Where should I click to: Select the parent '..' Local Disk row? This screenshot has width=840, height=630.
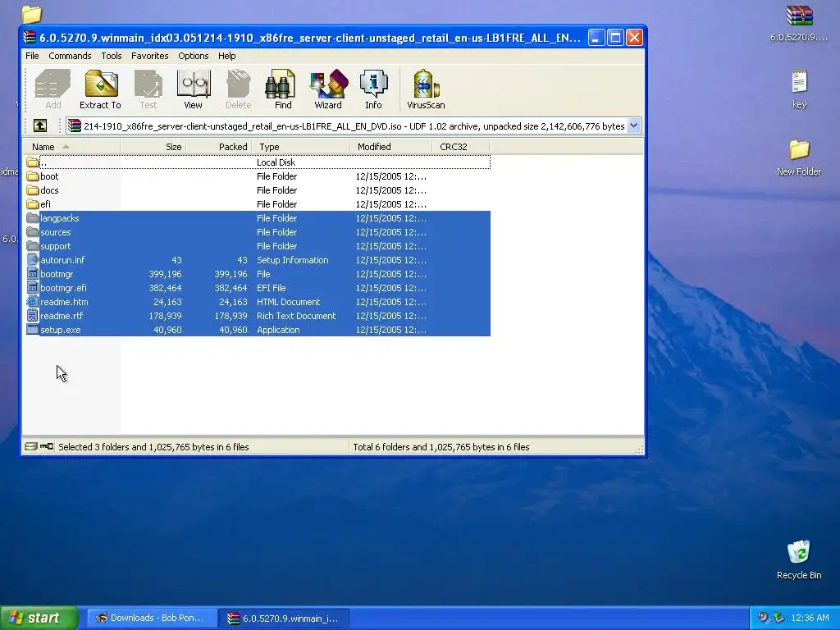[x=258, y=162]
